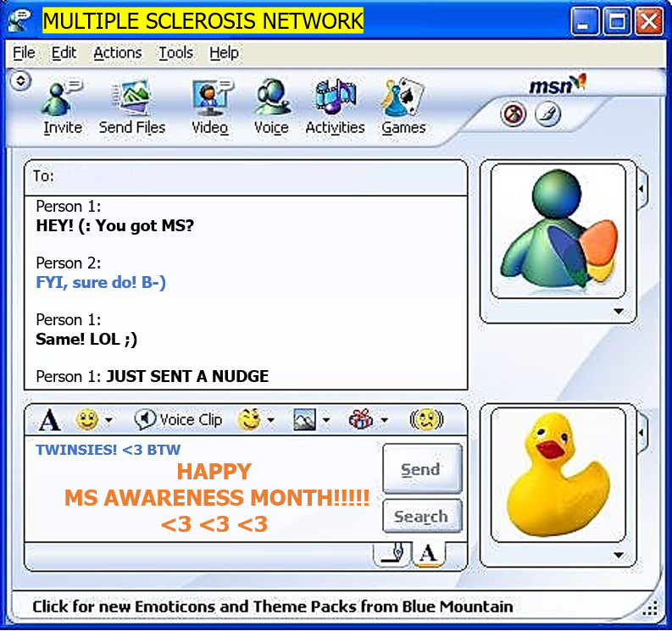Open dropdown under contact display picture
This screenshot has height=631, width=672.
click(618, 312)
